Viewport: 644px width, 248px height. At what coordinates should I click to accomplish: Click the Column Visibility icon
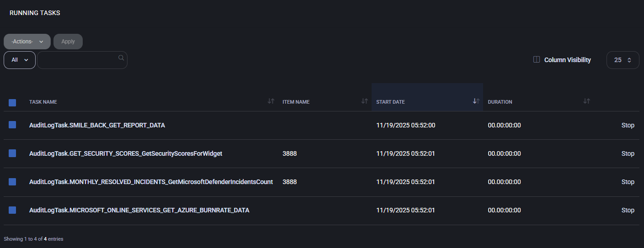coord(537,60)
